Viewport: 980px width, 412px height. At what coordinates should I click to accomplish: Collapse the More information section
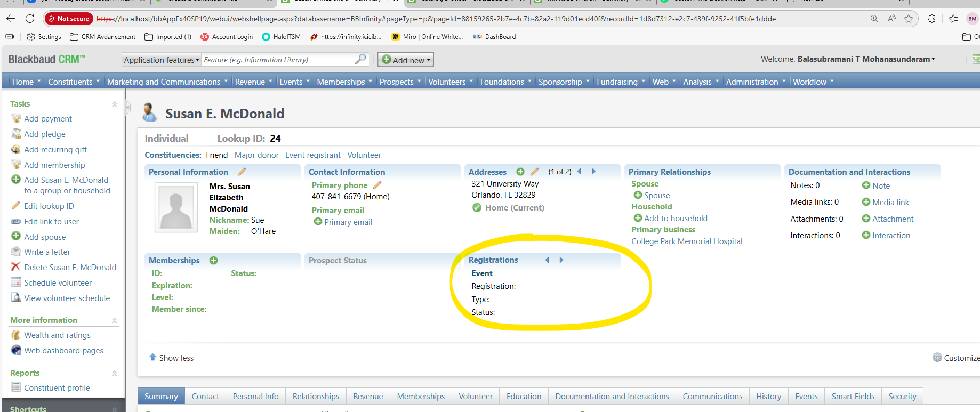pos(114,320)
